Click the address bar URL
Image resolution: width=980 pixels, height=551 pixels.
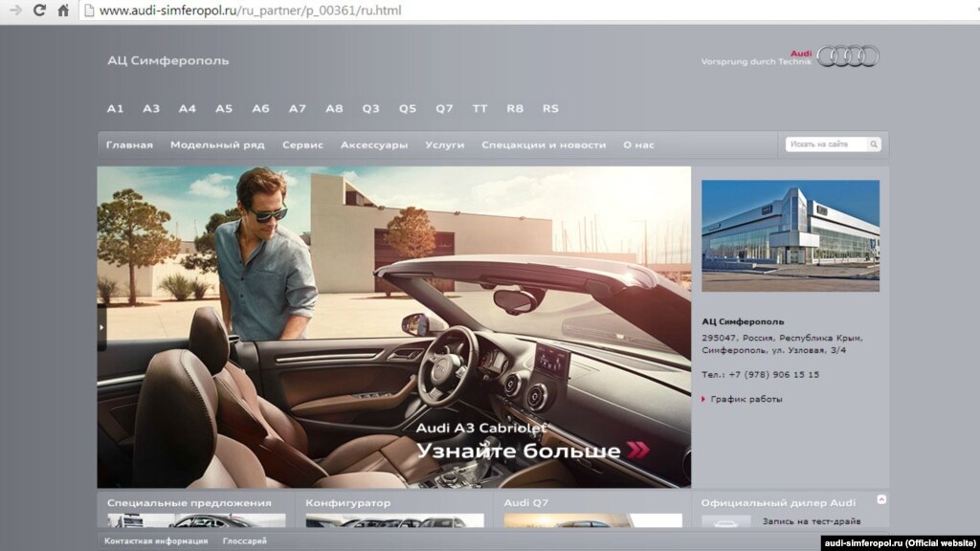click(250, 11)
